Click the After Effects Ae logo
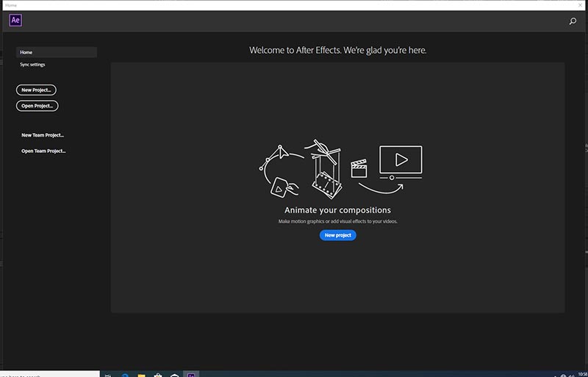 pos(15,21)
